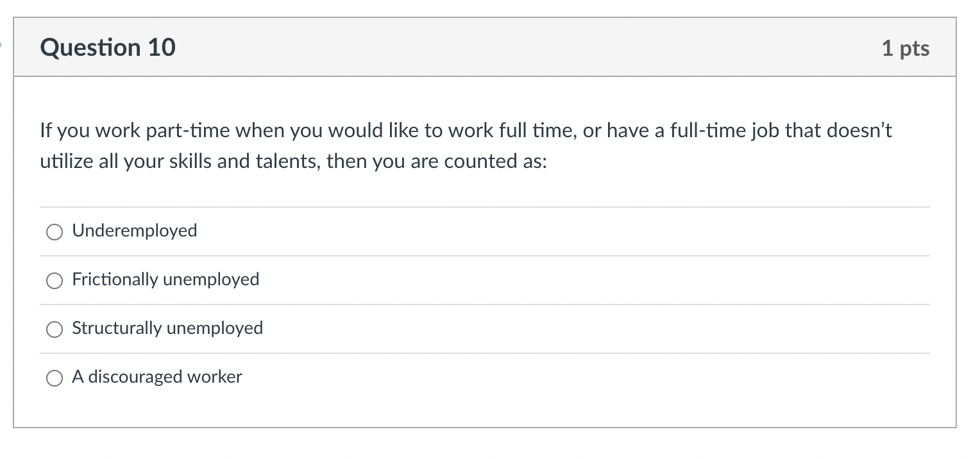This screenshot has width=980, height=459.
Task: Select the Frictionally unemployed radio button
Action: click(x=55, y=280)
